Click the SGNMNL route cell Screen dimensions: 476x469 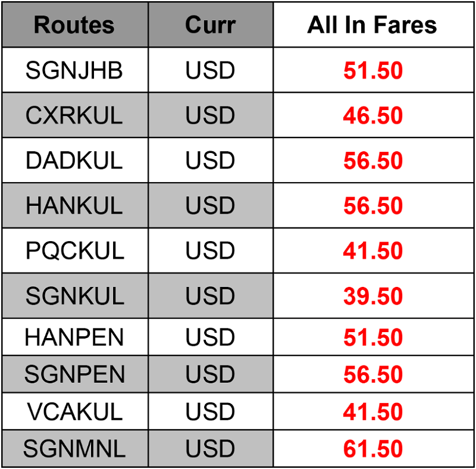pos(74,449)
